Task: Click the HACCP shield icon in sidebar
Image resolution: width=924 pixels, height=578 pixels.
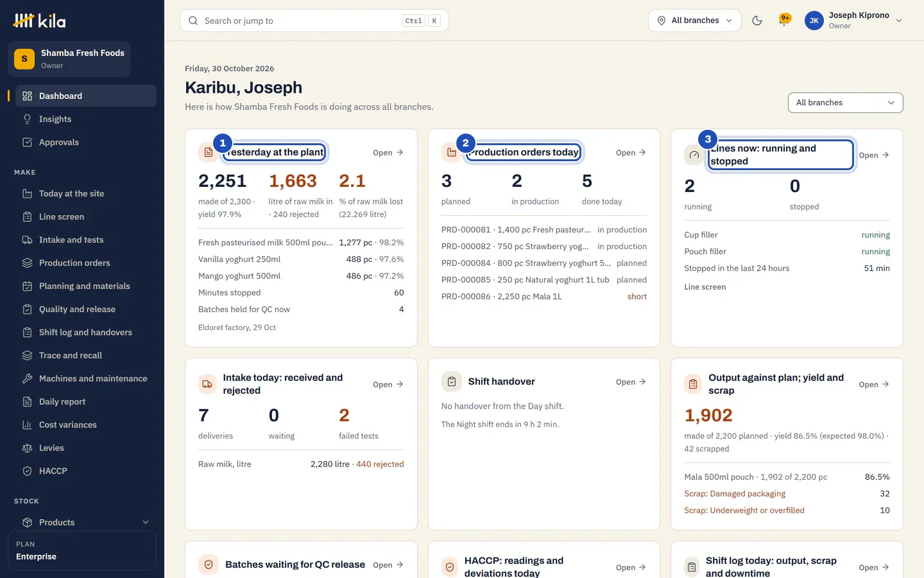Action: click(x=27, y=471)
